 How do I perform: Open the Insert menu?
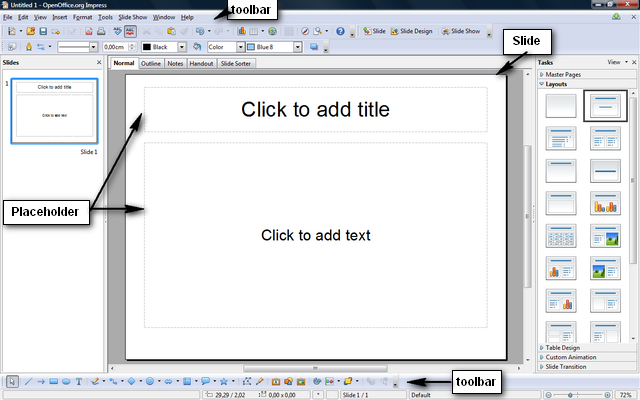(60, 17)
